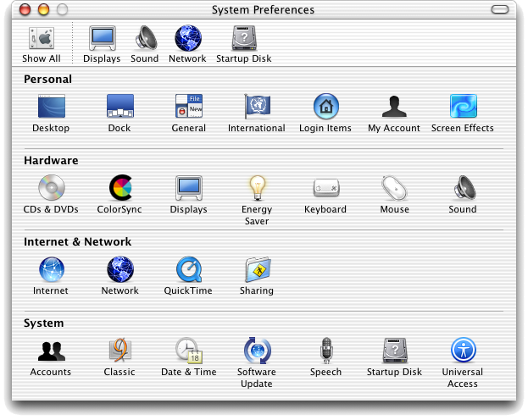The width and height of the screenshot is (528, 420).
Task: Open the Sharing preferences folder icon
Action: [258, 269]
